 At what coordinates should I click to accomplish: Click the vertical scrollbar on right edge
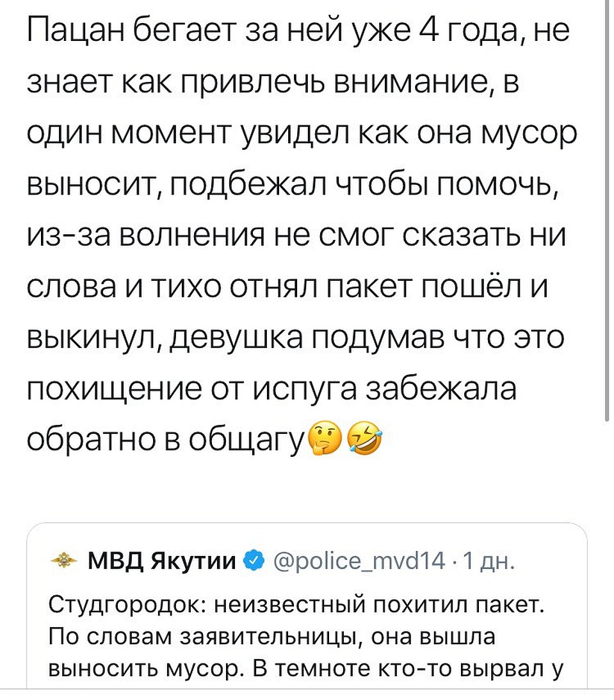coord(607,210)
